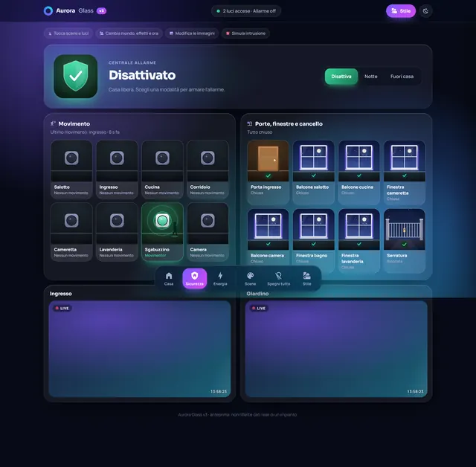Click the Giardino camera timestamp
Viewport: 476px width, 467px height.
click(x=415, y=391)
